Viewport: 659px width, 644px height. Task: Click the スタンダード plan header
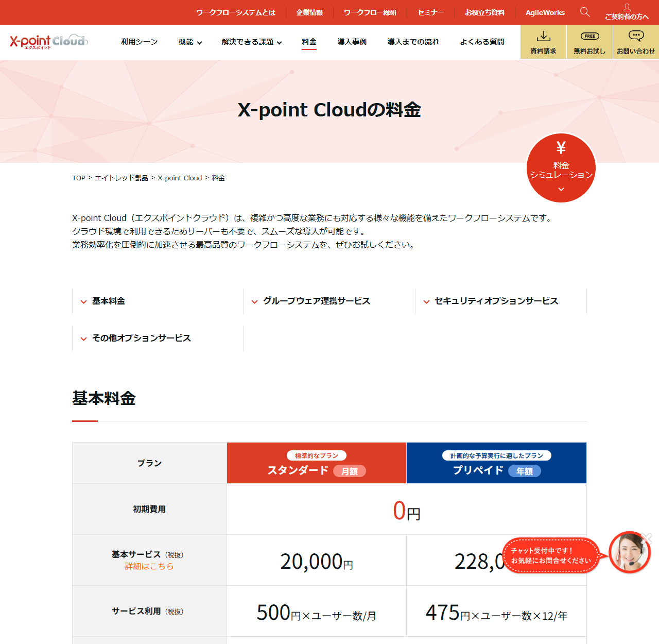point(317,463)
